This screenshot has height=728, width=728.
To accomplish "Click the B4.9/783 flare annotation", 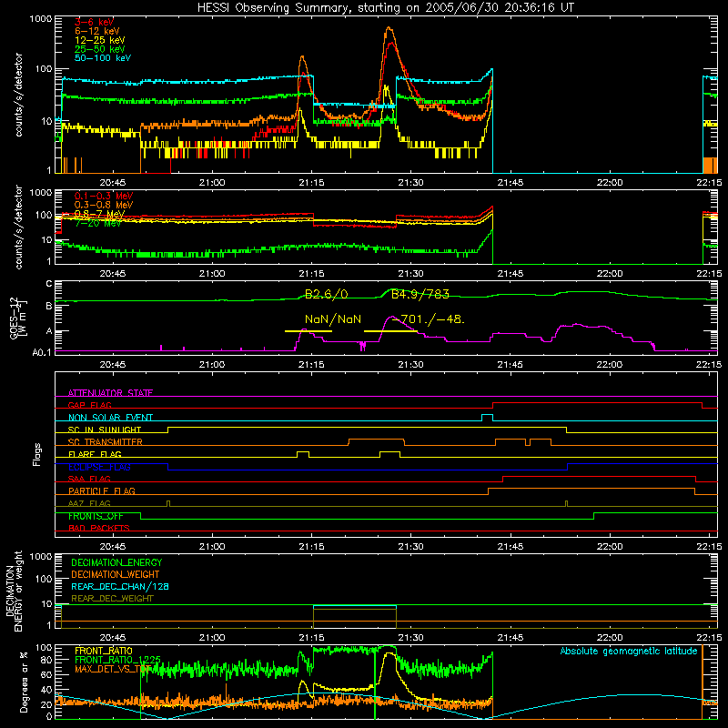I will point(420,294).
